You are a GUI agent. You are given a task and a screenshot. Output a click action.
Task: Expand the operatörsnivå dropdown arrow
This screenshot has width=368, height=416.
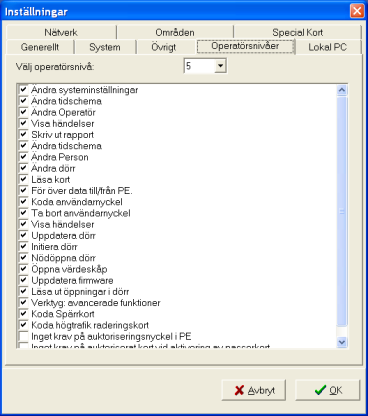(x=220, y=66)
